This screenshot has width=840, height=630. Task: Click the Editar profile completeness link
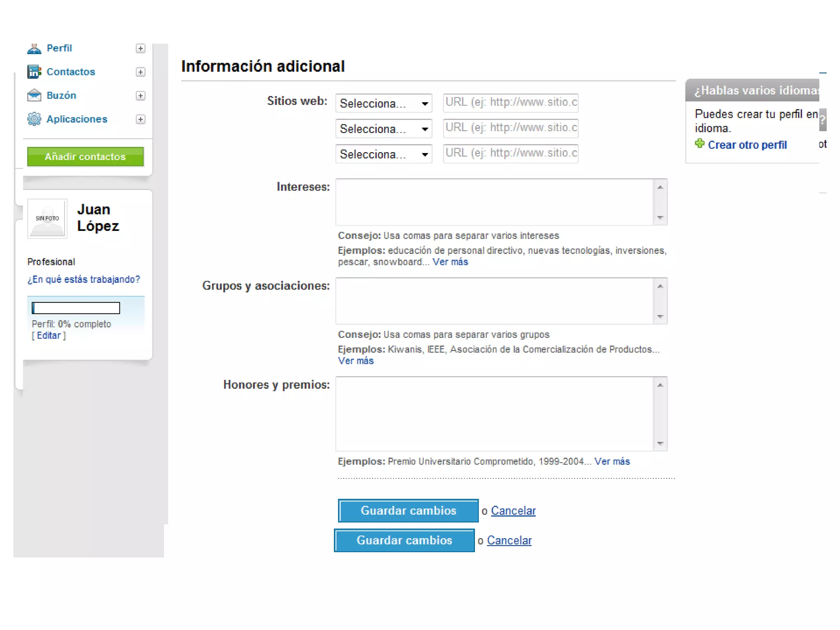tap(48, 336)
